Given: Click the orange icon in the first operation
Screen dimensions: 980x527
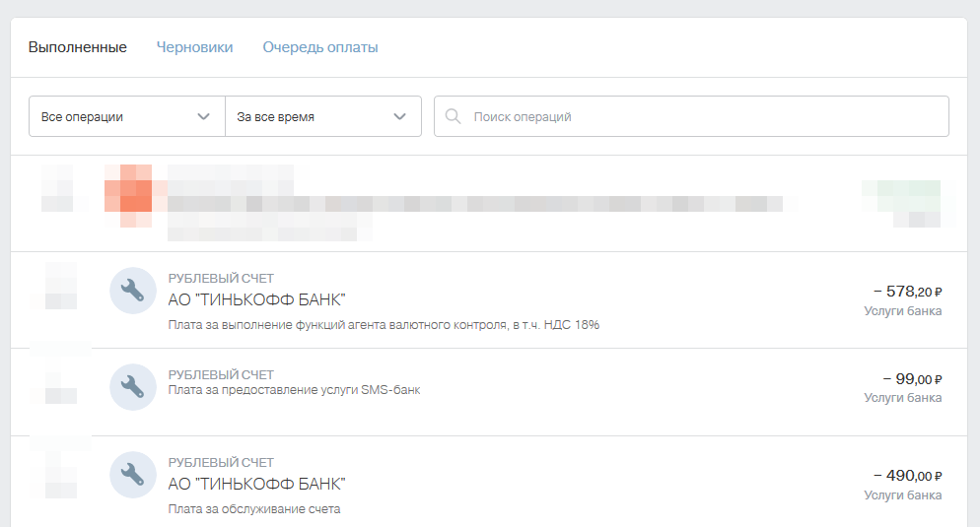Looking at the screenshot, I should (128, 195).
